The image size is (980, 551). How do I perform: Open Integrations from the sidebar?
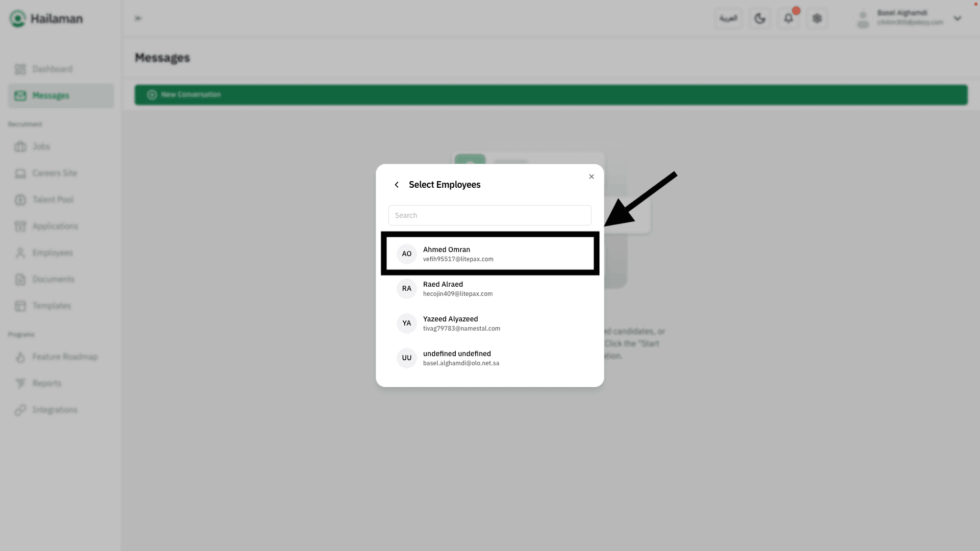pos(55,410)
